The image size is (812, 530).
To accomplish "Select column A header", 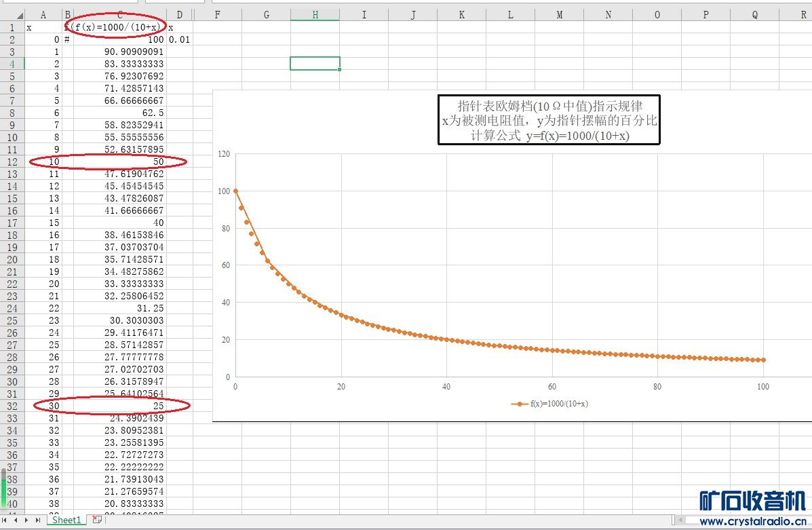I will tap(43, 14).
